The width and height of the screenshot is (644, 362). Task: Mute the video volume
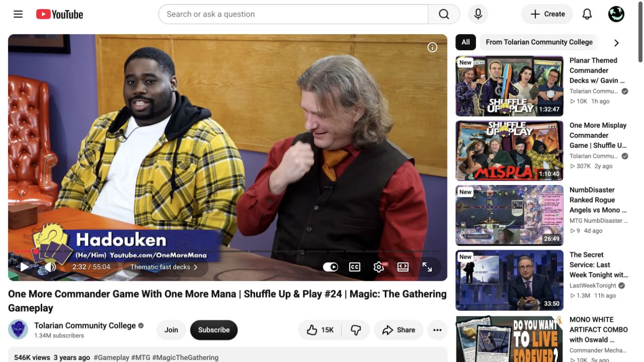coord(50,267)
